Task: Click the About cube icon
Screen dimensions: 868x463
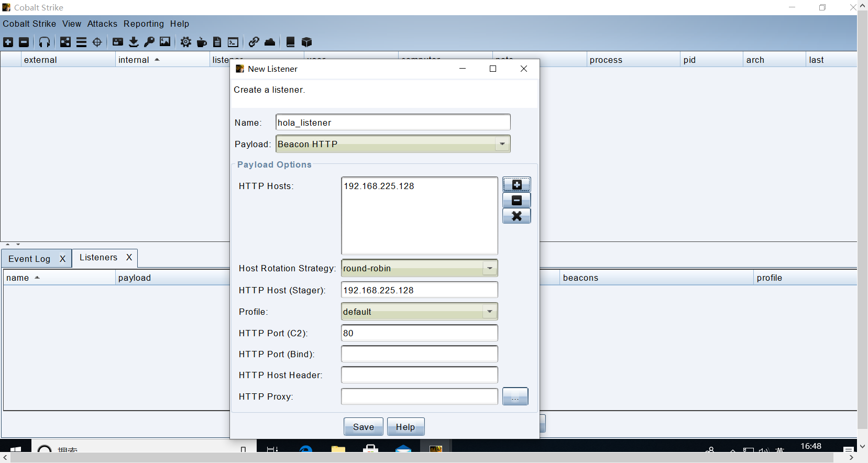Action: pyautogui.click(x=307, y=42)
